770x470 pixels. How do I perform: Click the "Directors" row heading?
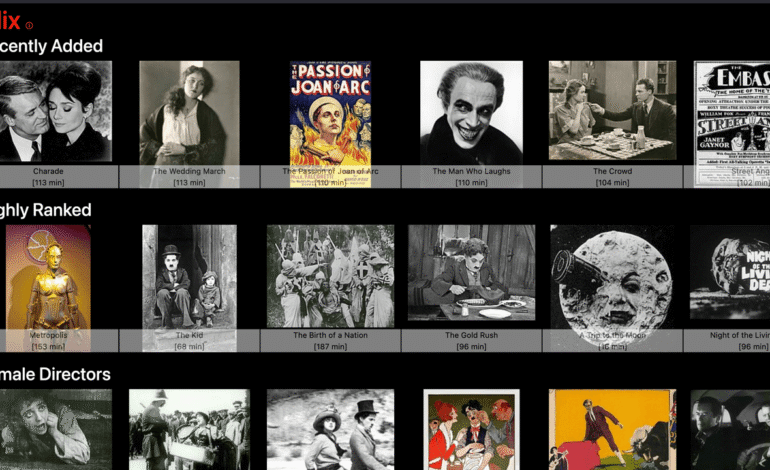55,374
